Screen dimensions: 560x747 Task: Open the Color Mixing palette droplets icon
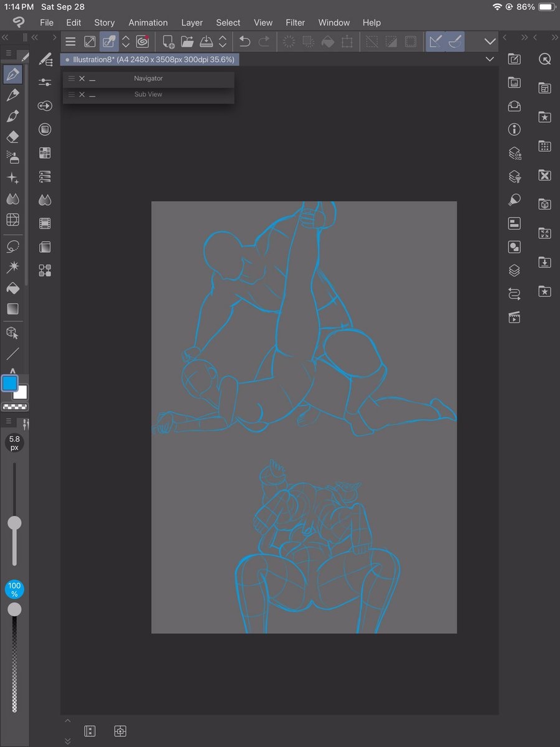pos(45,200)
